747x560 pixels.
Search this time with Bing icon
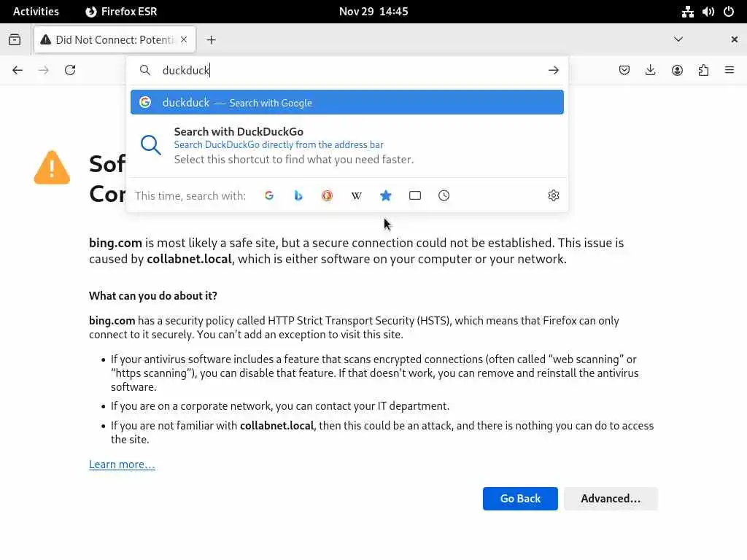coord(298,195)
